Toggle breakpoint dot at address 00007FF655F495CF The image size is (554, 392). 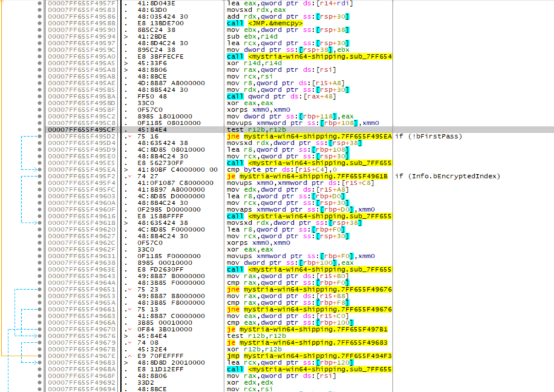click(39, 129)
